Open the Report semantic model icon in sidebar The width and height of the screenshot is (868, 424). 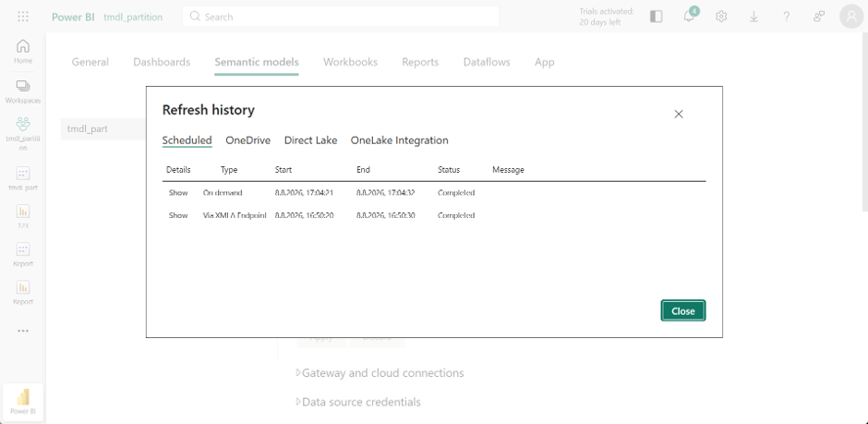pyautogui.click(x=23, y=254)
